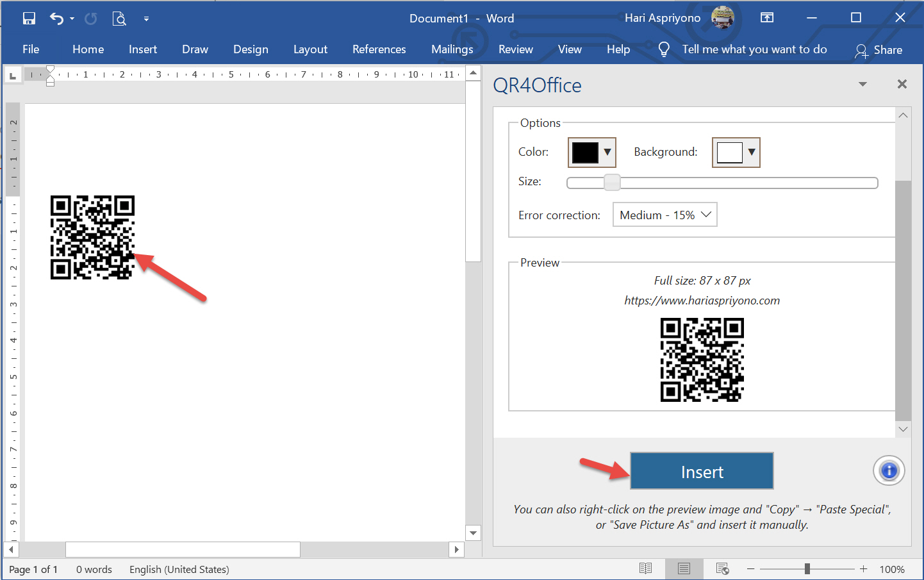Screen dimensions: 924x580
Task: Zoom in using the plus icon
Action: coord(863,568)
